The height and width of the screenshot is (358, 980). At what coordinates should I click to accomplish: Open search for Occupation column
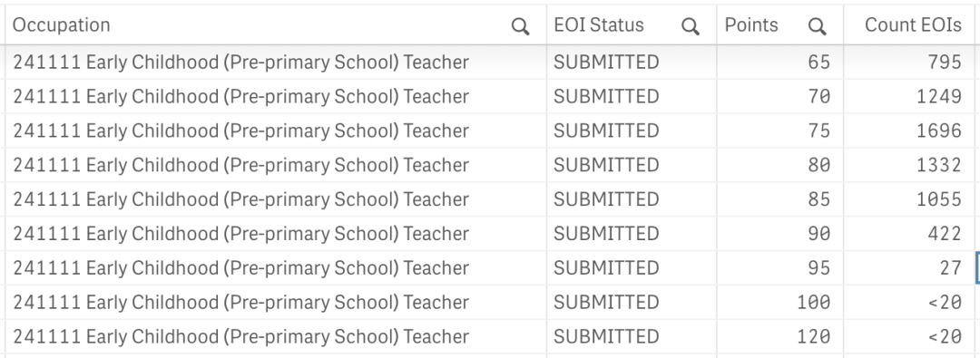click(520, 26)
